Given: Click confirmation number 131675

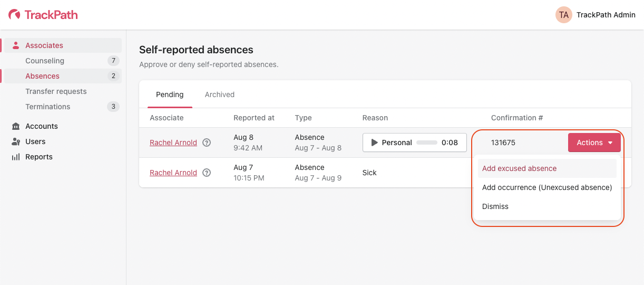Looking at the screenshot, I should [x=503, y=142].
